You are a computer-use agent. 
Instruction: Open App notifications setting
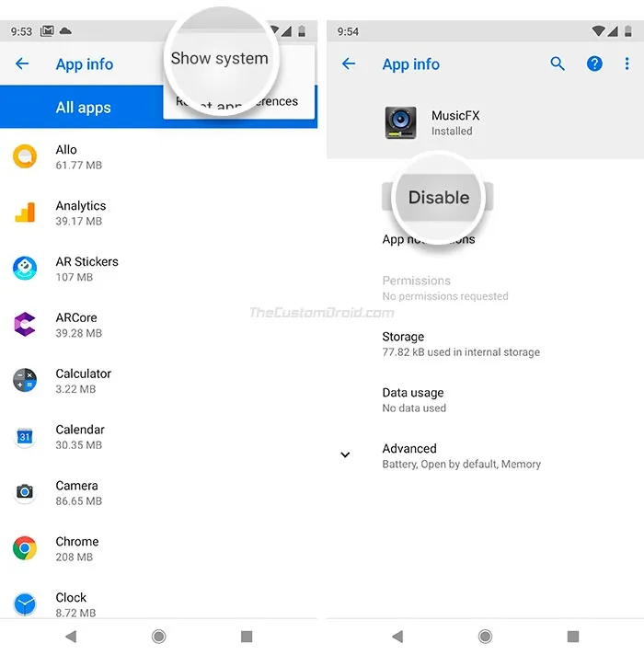pos(485,239)
